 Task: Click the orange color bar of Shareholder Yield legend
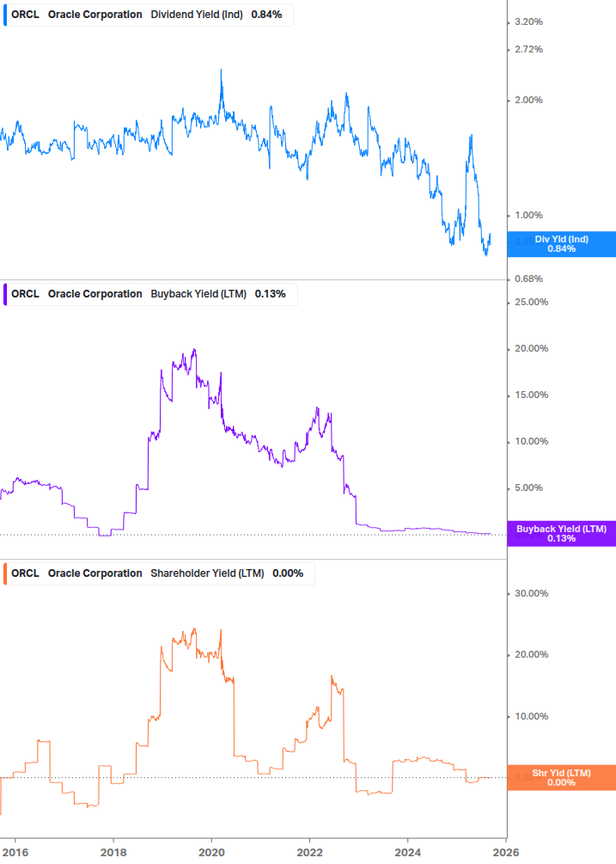pos(5,573)
